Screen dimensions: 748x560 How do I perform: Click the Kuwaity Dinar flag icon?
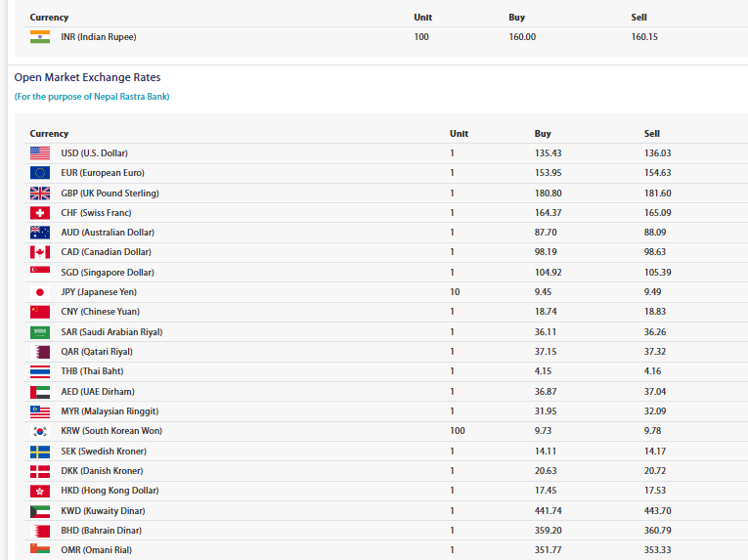coord(40,511)
